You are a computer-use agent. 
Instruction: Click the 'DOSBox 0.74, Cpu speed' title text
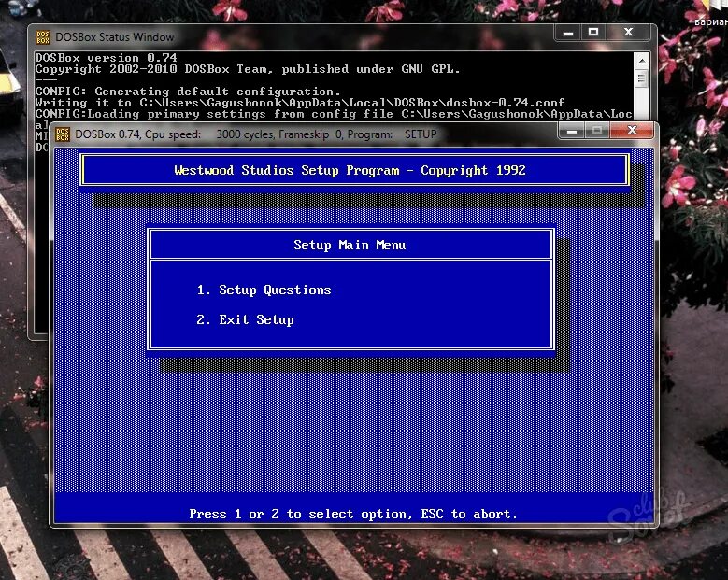(256, 134)
